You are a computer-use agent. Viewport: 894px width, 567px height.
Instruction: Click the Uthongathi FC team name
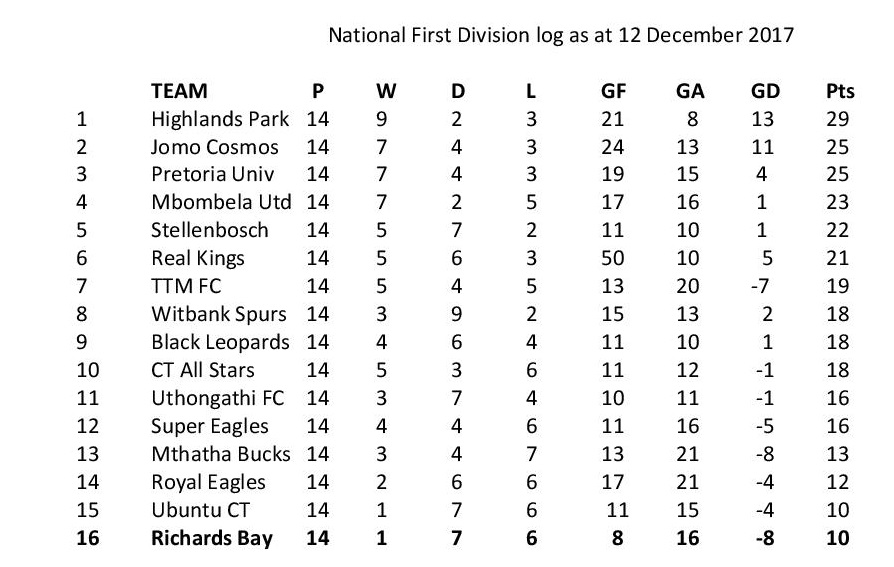(x=217, y=398)
